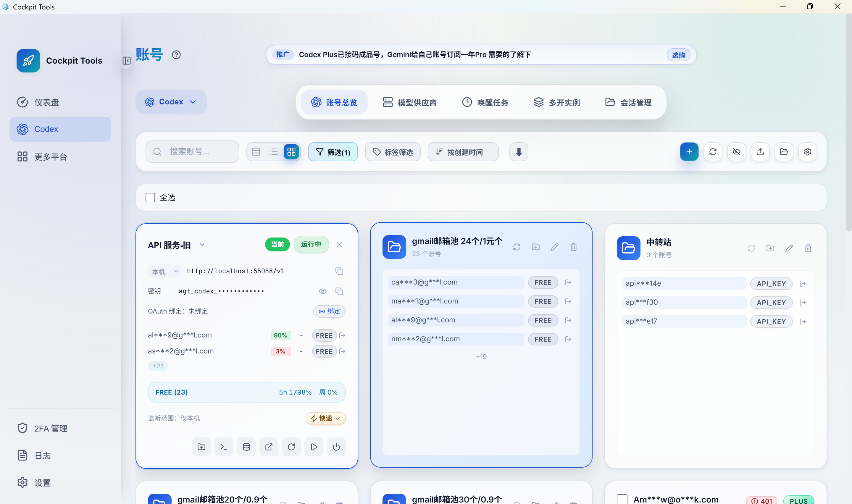Open Codex in the sidebar
The image size is (852, 504).
[60, 129]
